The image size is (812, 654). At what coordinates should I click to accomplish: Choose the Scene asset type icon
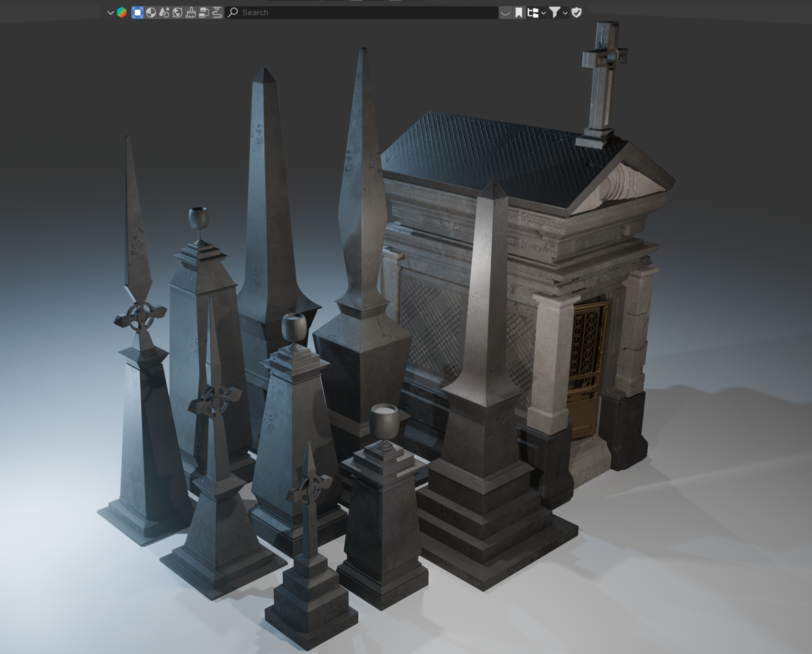click(x=164, y=13)
